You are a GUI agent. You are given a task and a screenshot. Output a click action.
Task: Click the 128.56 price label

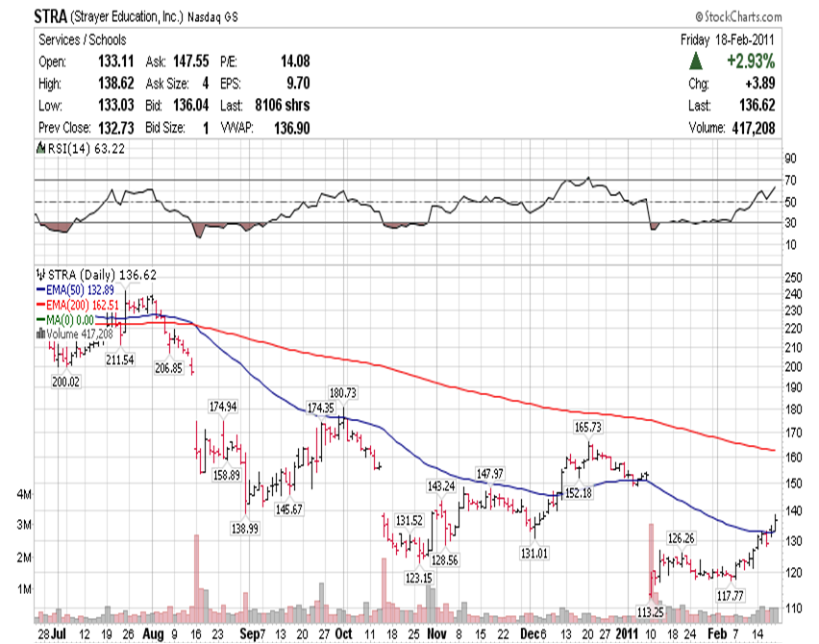pos(444,560)
